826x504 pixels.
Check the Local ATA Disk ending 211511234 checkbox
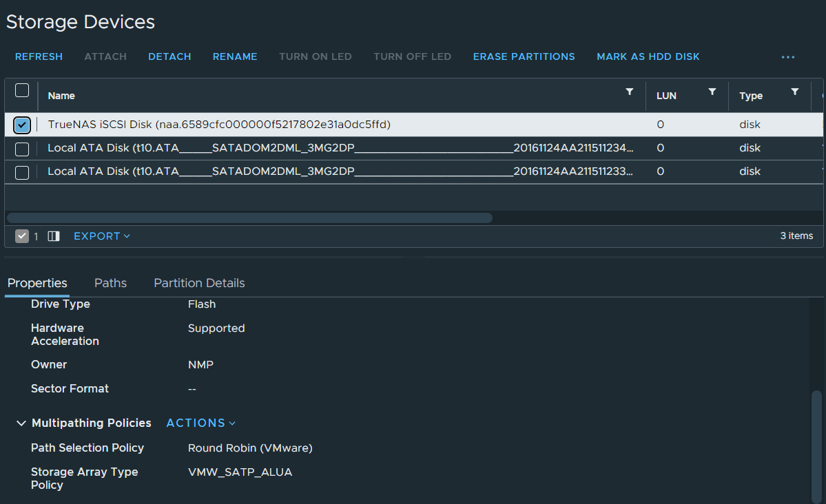22,149
